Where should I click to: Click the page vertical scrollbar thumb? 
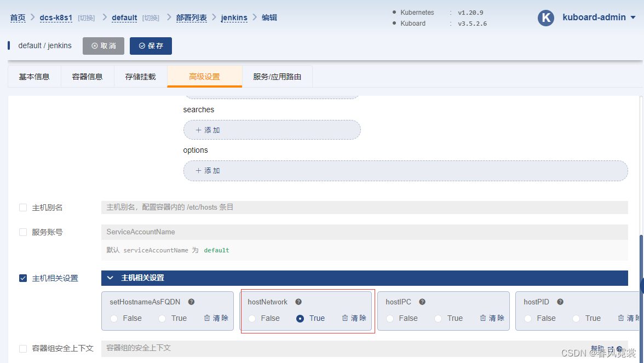click(641, 299)
